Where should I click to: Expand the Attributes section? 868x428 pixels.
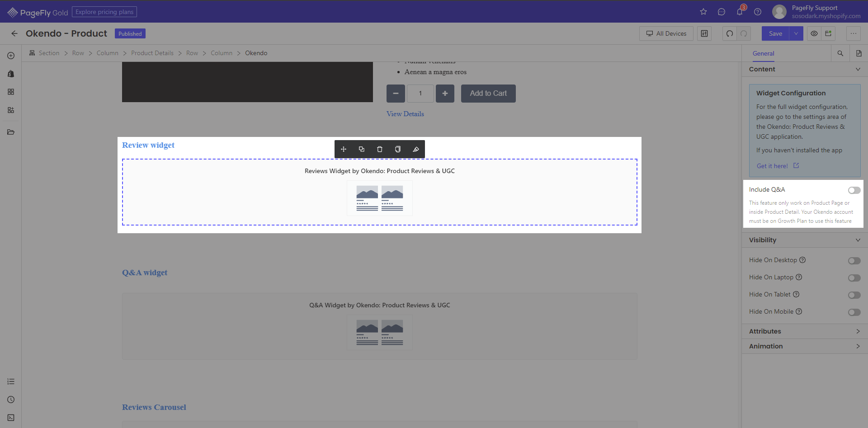click(x=805, y=331)
